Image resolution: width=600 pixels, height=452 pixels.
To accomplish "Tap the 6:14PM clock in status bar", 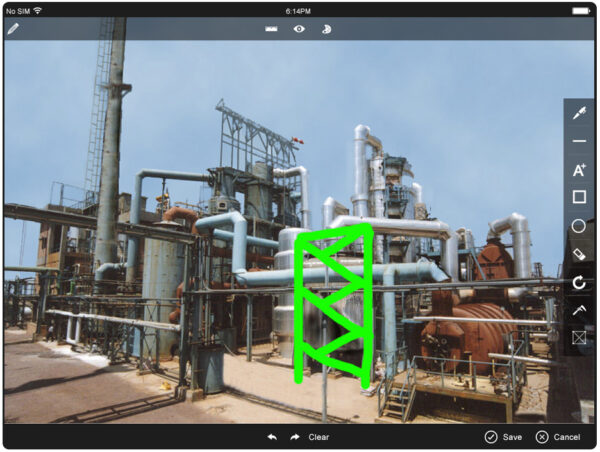I will [x=298, y=11].
